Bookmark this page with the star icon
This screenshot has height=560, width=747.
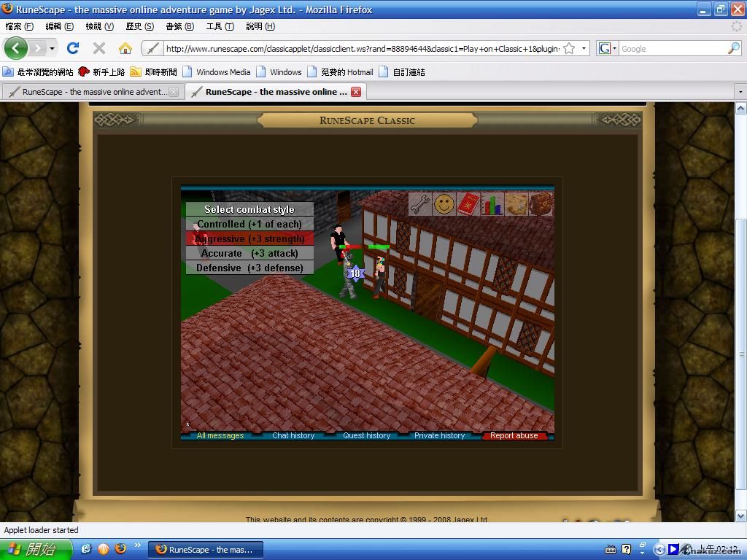click(569, 49)
